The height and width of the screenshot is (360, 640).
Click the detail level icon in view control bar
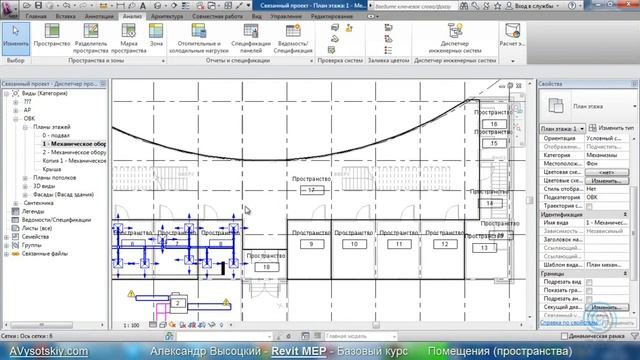(x=153, y=325)
